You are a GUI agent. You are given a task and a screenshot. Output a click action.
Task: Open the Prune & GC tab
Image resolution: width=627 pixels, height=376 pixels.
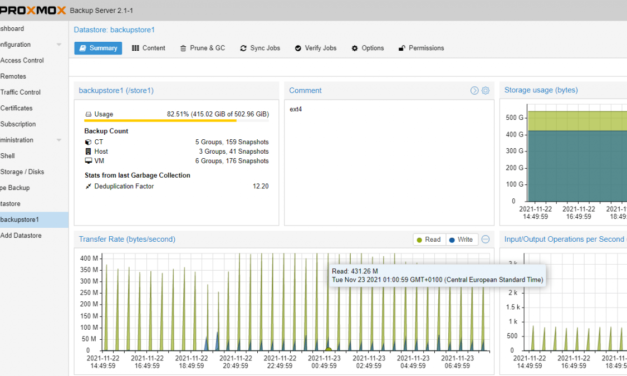[x=202, y=48]
